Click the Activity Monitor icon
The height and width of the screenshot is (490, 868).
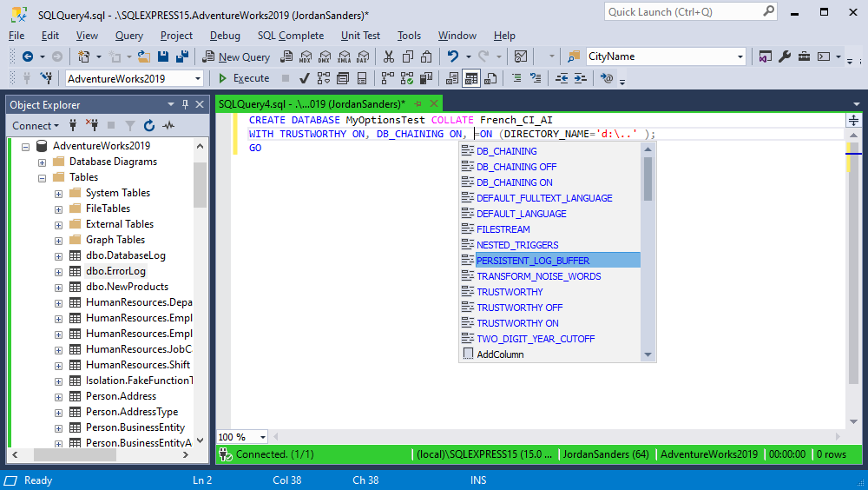(x=520, y=56)
